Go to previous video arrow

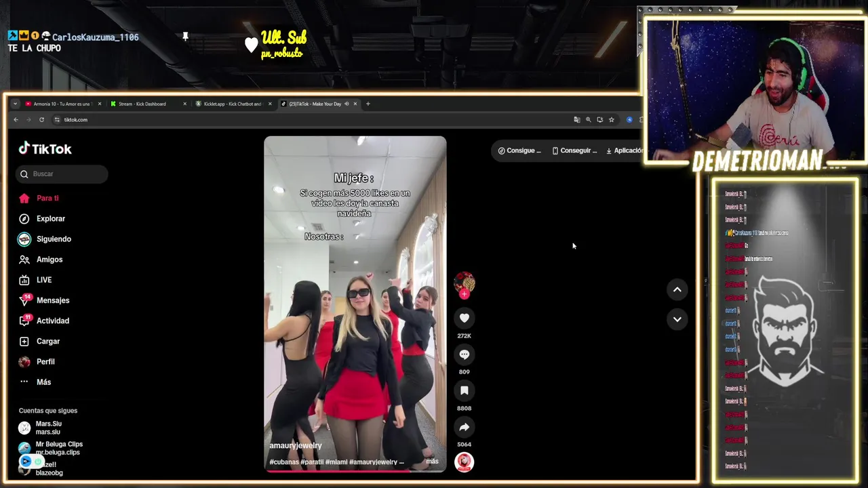click(677, 289)
